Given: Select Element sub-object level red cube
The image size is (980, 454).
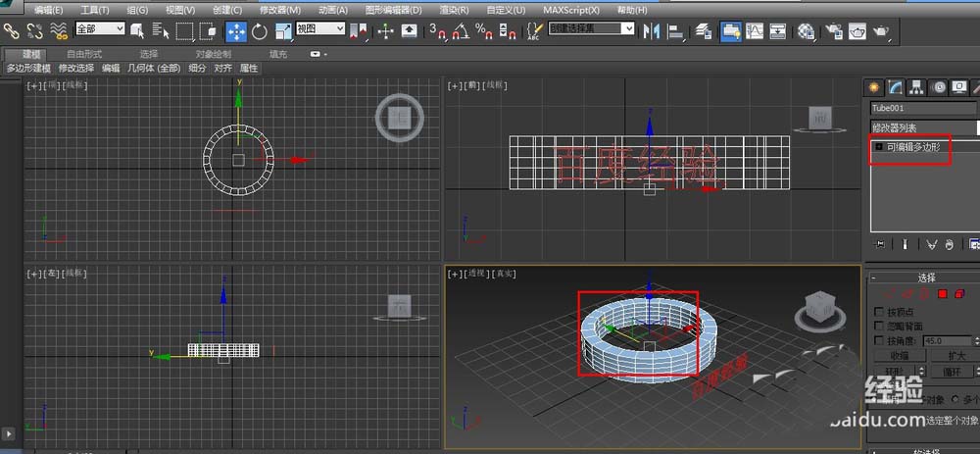Looking at the screenshot, I should click(959, 293).
